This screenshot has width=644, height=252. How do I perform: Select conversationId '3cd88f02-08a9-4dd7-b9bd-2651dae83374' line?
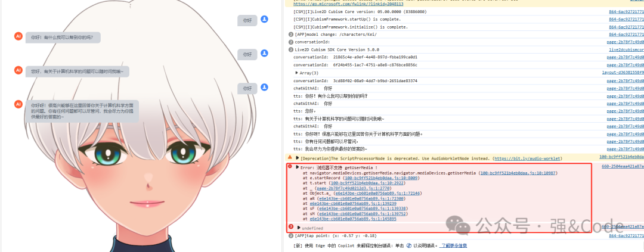point(355,81)
